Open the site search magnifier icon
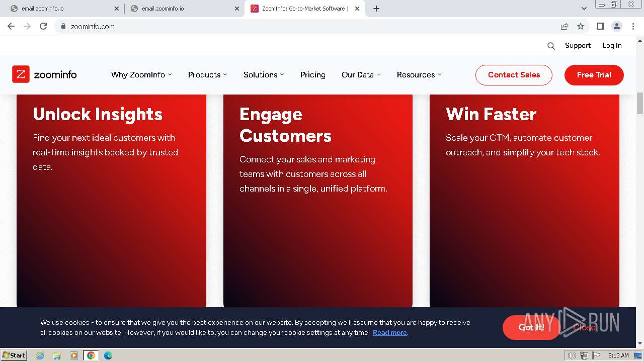Screen dimensions: 644x362 tap(551, 46)
